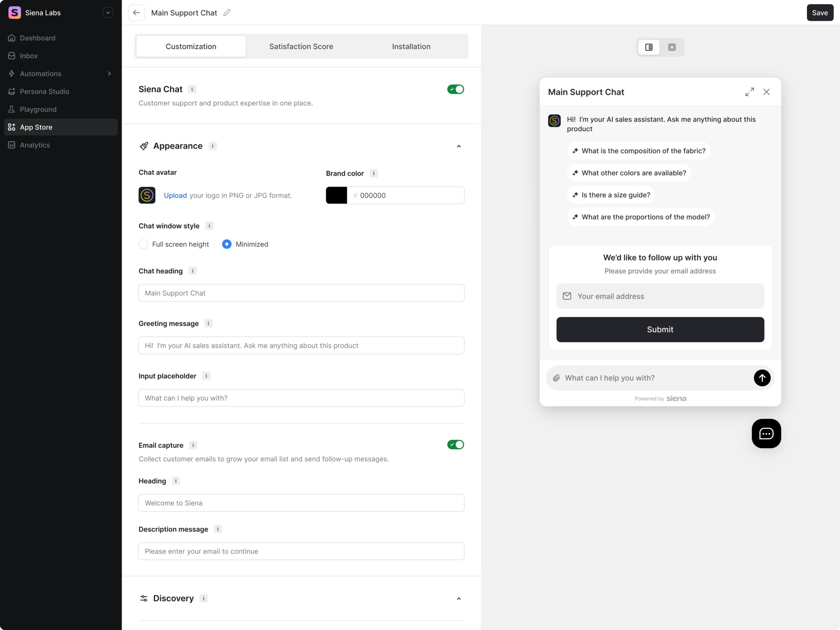This screenshot has width=840, height=630.
Task: Open Inbox from the sidebar
Action: point(29,56)
